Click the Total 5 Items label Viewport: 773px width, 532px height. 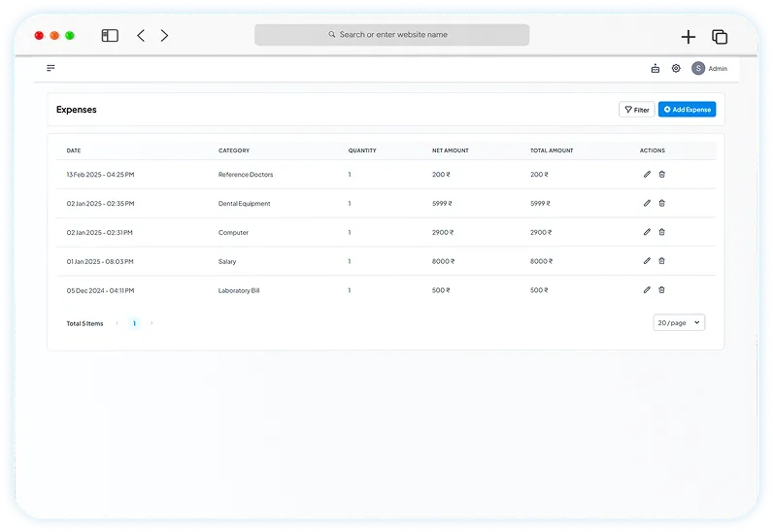(x=84, y=324)
